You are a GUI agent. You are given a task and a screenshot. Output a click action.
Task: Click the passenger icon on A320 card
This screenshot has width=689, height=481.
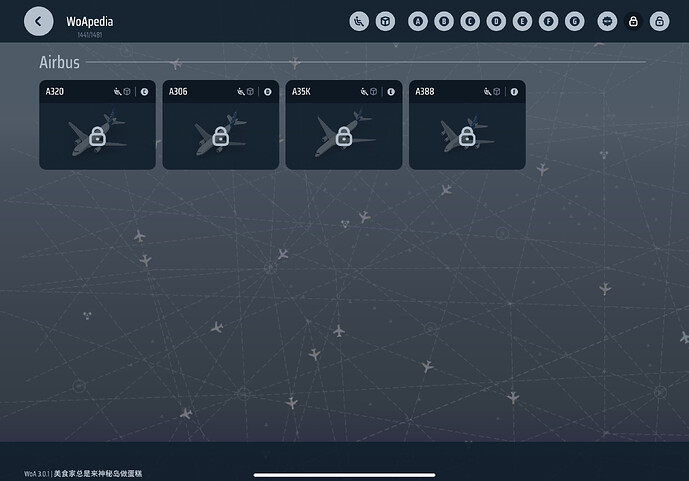tap(117, 91)
